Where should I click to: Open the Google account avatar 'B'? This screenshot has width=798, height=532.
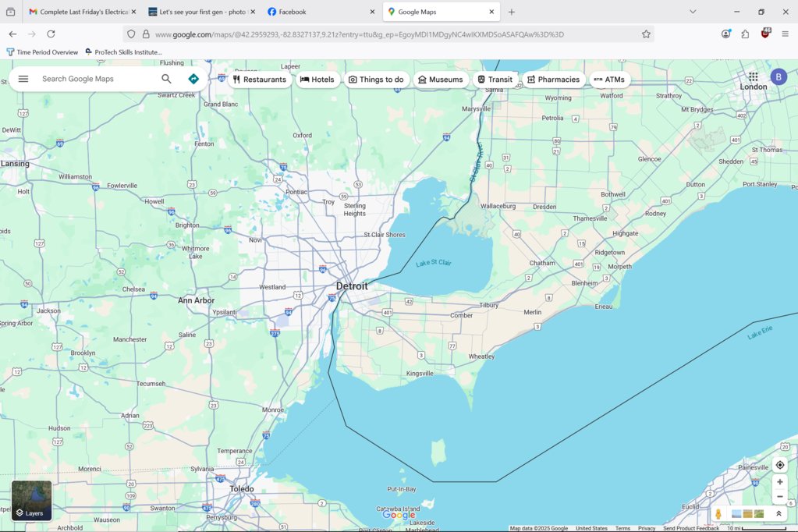[778, 77]
